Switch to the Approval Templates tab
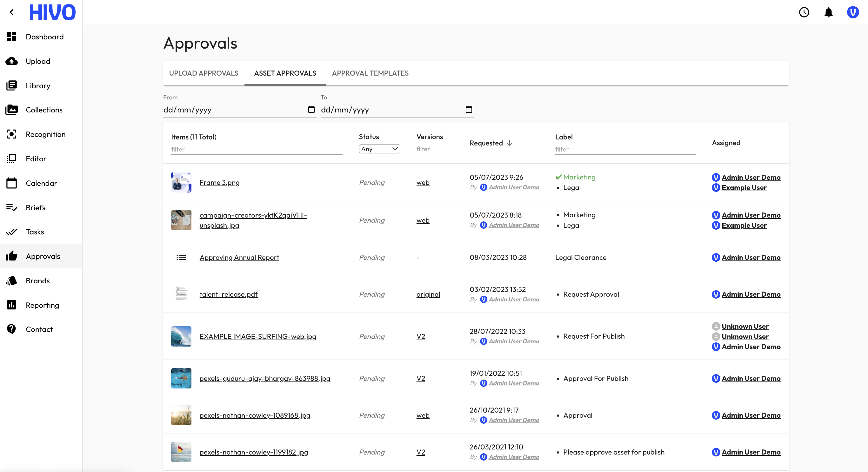 pyautogui.click(x=370, y=73)
